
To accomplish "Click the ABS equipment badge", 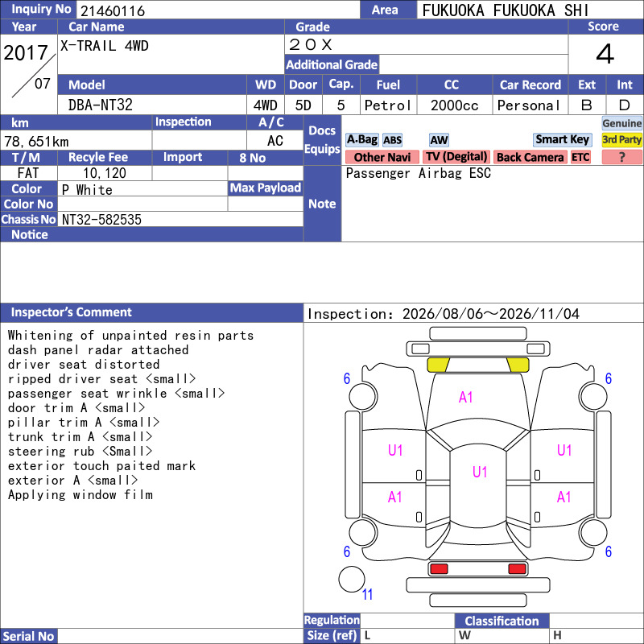I will point(392,140).
